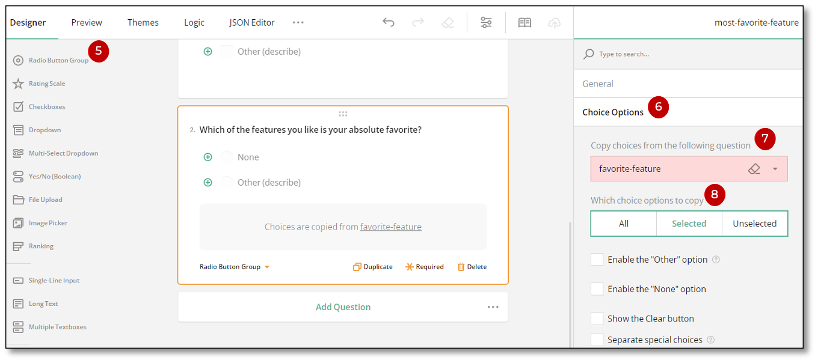Click the most-favorite-feature name header
The height and width of the screenshot is (362, 816).
pos(756,22)
